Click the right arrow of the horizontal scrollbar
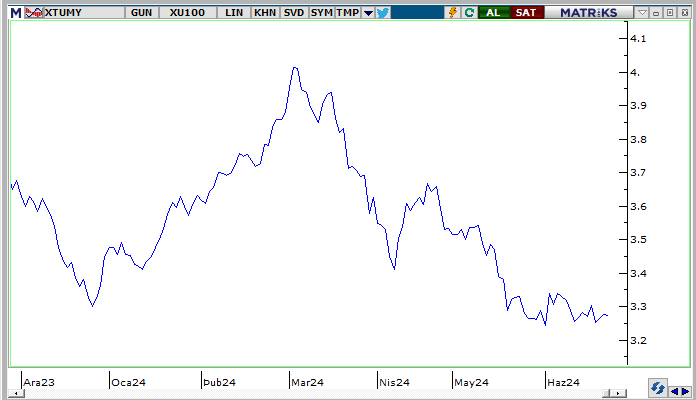The width and height of the screenshot is (696, 400). click(x=619, y=393)
